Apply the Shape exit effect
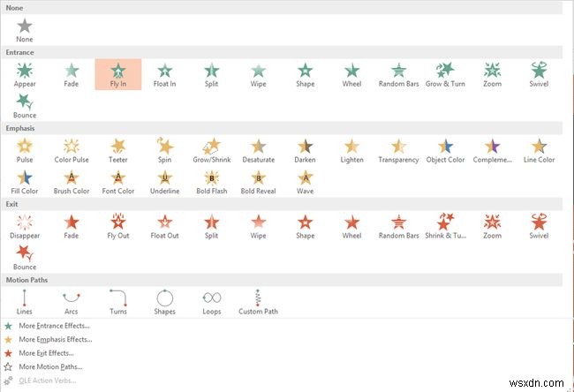This screenshot has width=574, height=392. (x=306, y=227)
